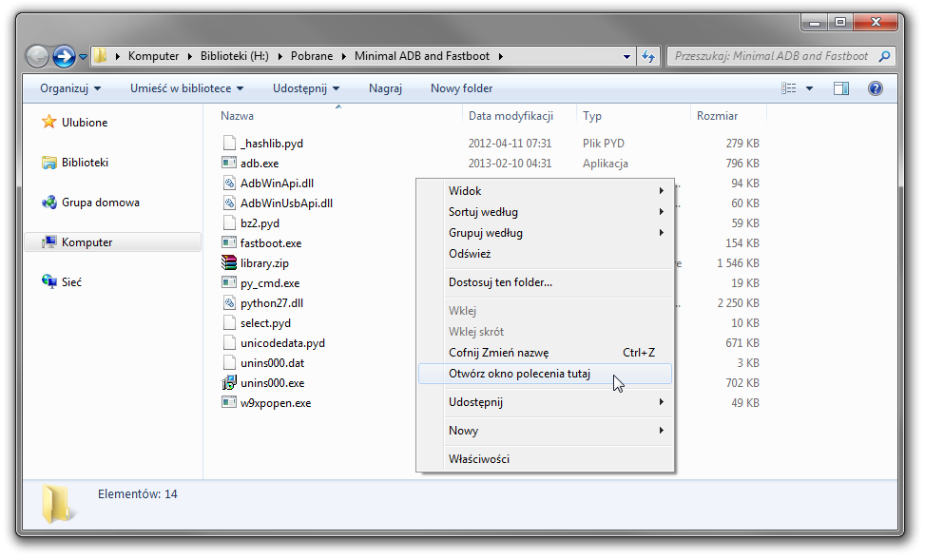Choose Dostosuj ten folder option
Viewport: 925px width, 560px height.
point(545,282)
